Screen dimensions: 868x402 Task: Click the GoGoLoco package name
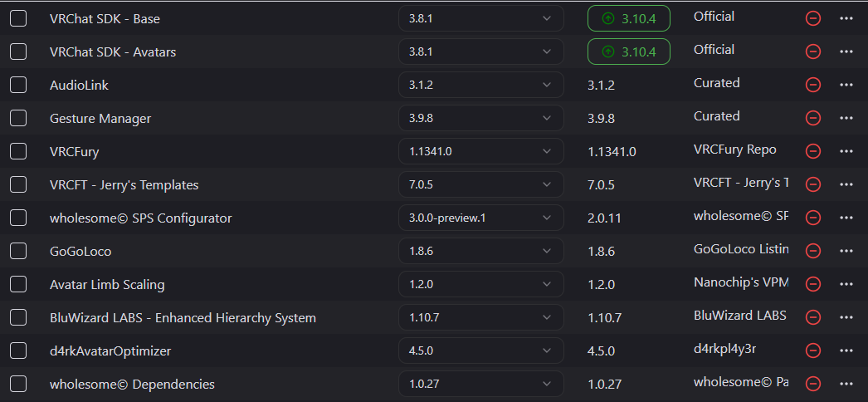pos(80,251)
